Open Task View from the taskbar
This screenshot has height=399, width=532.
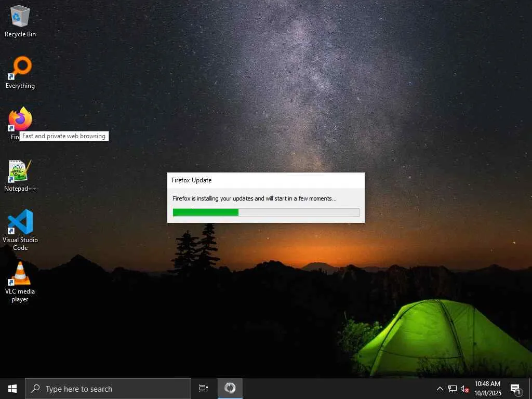pyautogui.click(x=204, y=389)
